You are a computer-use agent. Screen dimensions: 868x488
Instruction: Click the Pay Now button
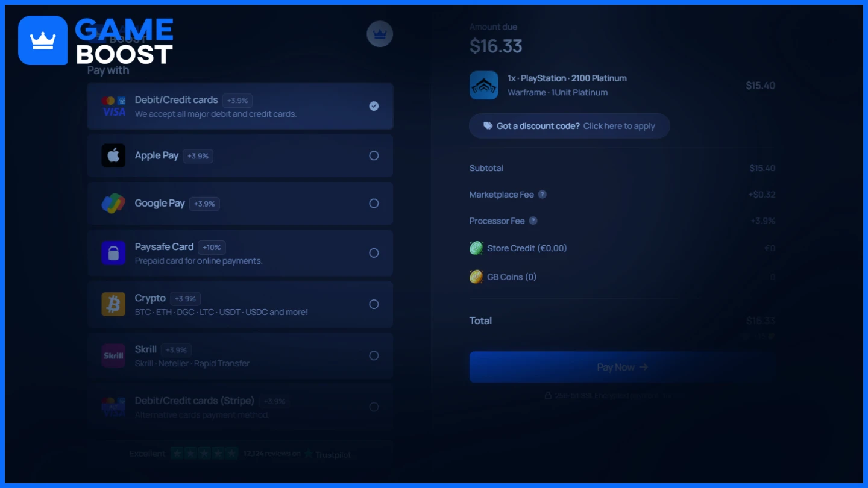[x=622, y=367]
